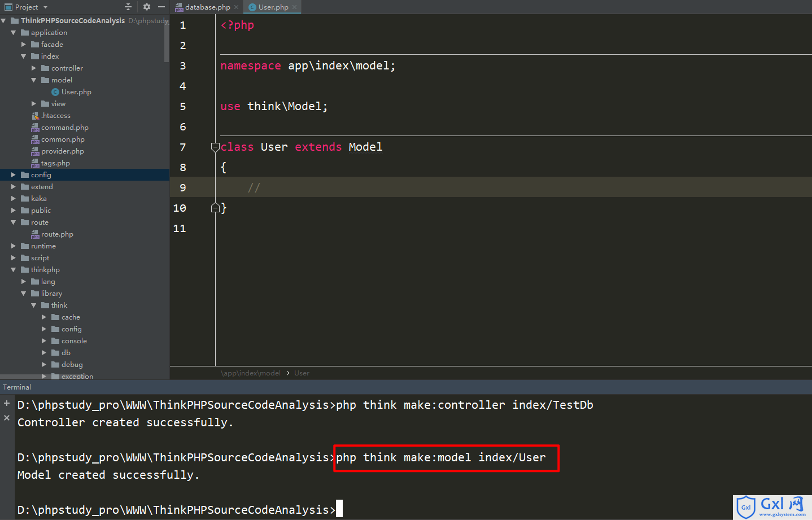This screenshot has height=520, width=812.
Task: Click the User.php tab class icon
Action: click(x=252, y=7)
